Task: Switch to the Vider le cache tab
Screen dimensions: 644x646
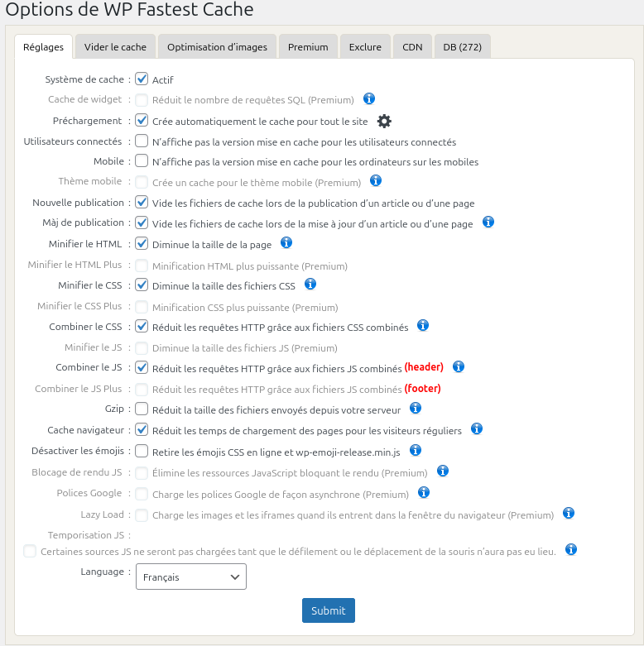Action: tap(115, 47)
